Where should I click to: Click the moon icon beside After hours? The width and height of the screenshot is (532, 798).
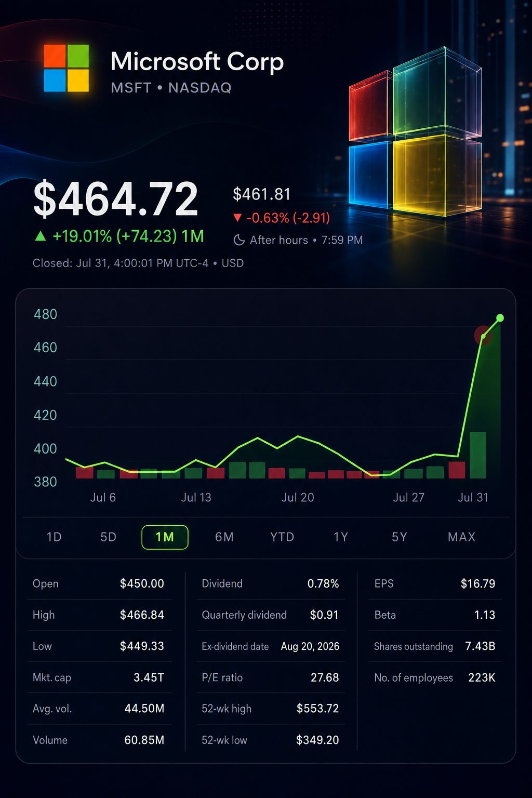click(x=239, y=240)
